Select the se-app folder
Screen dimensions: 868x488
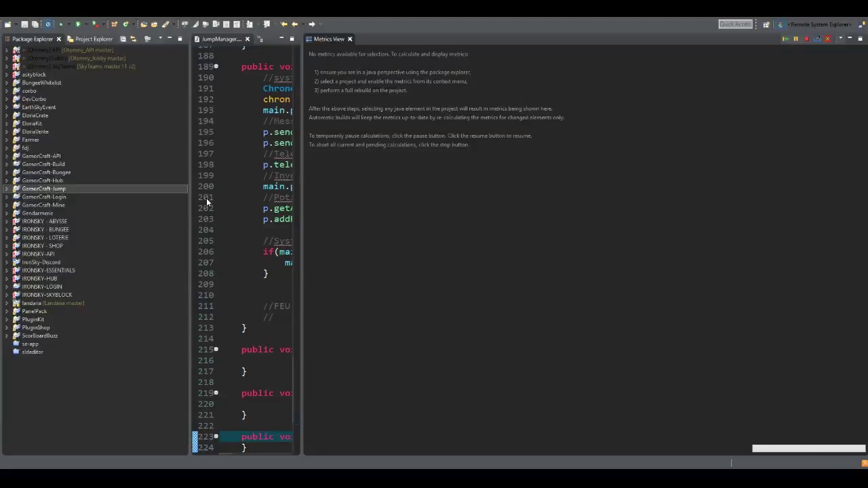[30, 344]
